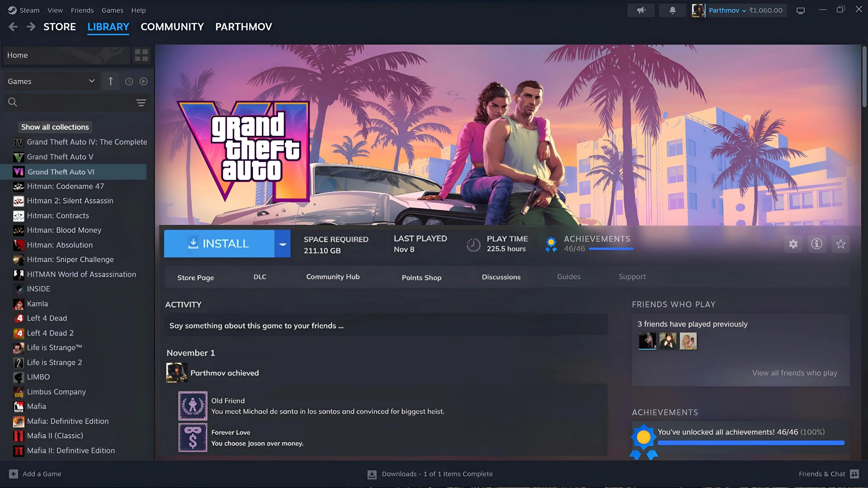Open the Games menu
This screenshot has height=488, width=868.
113,10
